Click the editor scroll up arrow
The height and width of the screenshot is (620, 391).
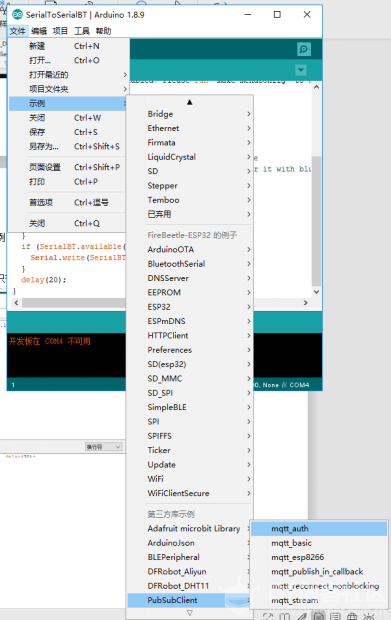coord(316,87)
